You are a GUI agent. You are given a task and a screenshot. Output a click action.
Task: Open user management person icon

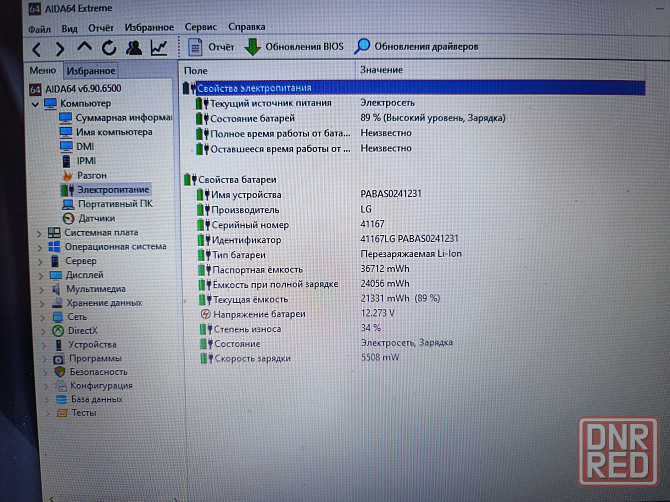pyautogui.click(x=134, y=47)
